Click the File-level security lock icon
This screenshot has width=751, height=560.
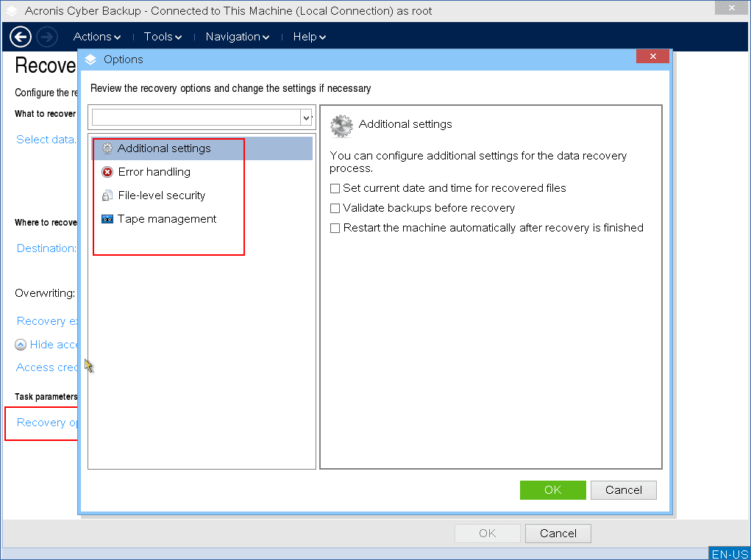click(x=107, y=195)
